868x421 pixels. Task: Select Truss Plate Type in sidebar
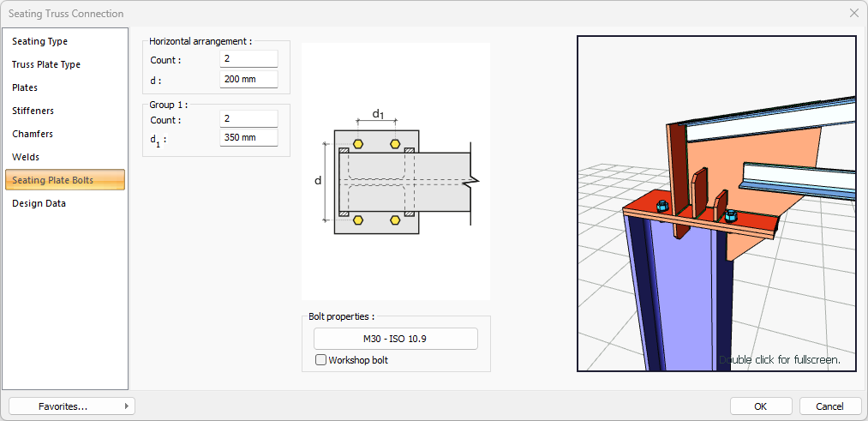[46, 64]
